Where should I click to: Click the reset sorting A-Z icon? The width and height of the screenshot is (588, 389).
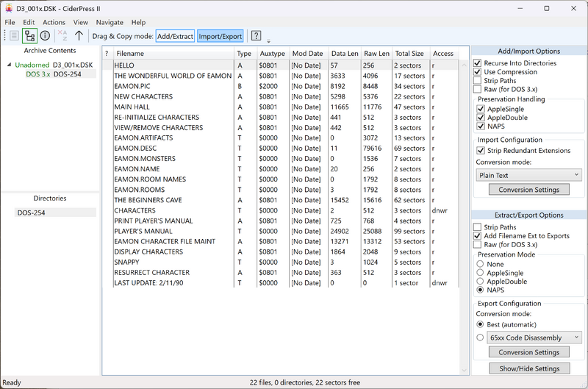[x=62, y=36]
